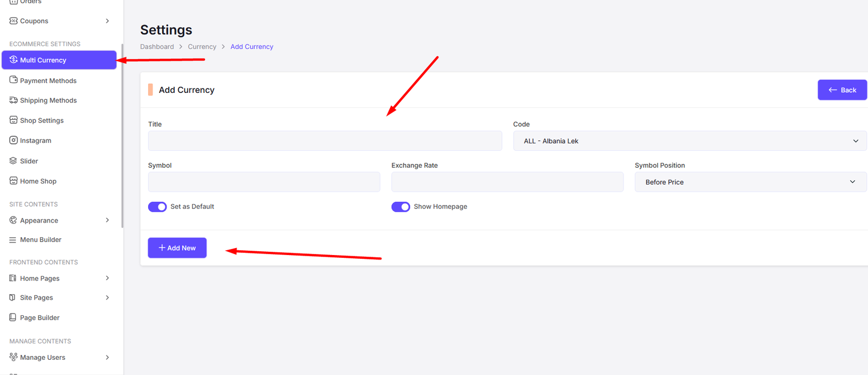
Task: Click the Payment Methods wallet icon
Action: [14, 80]
